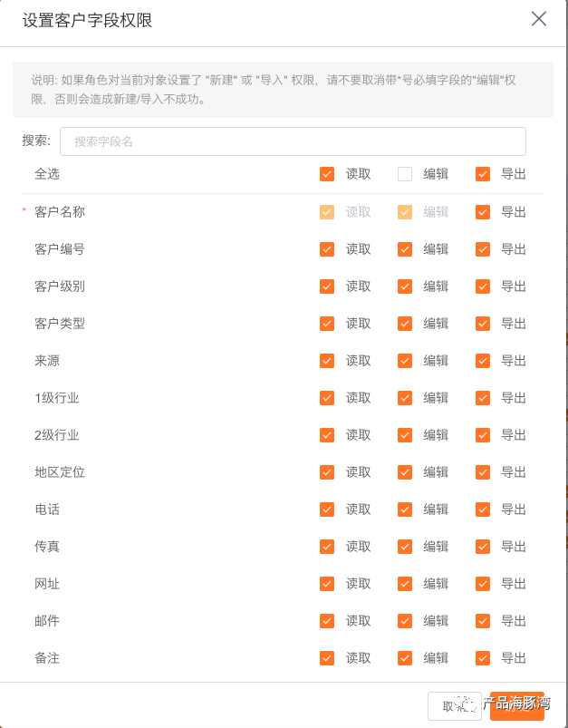Enable the 全选 编辑 checkbox
This screenshot has height=728, width=568.
(x=405, y=174)
